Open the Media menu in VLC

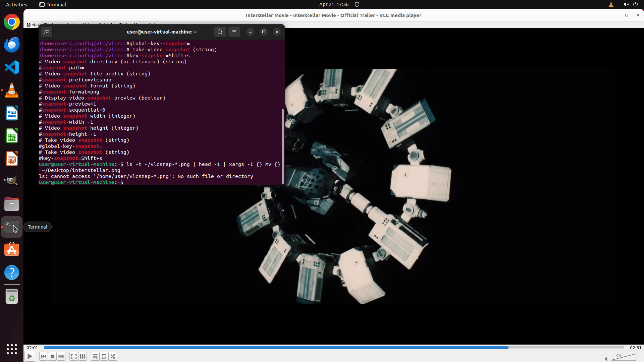click(33, 24)
